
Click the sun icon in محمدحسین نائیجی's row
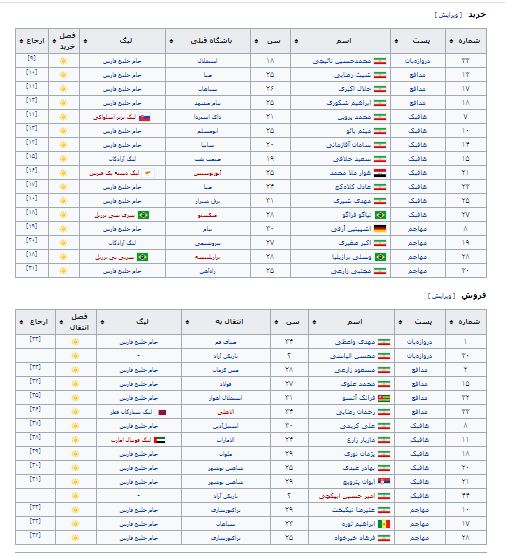tap(63, 61)
